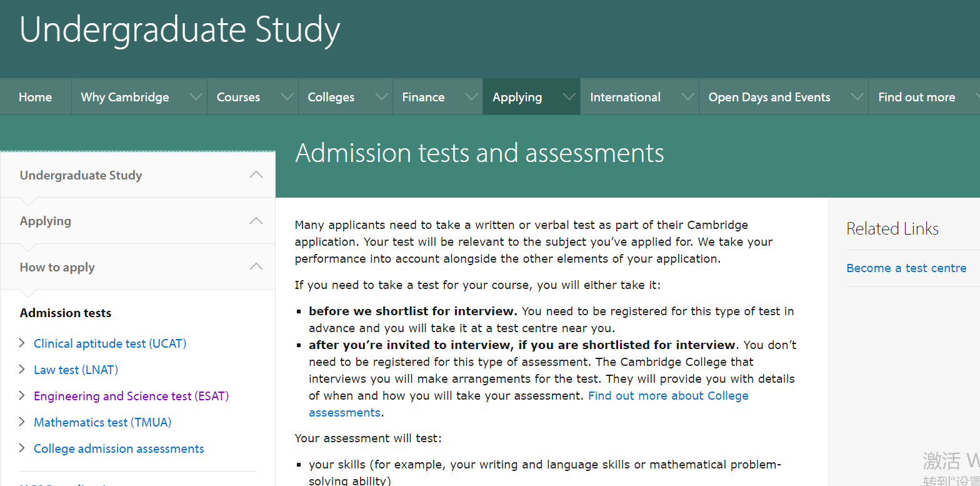
Task: Open the Find out more menu
Action: click(x=916, y=97)
